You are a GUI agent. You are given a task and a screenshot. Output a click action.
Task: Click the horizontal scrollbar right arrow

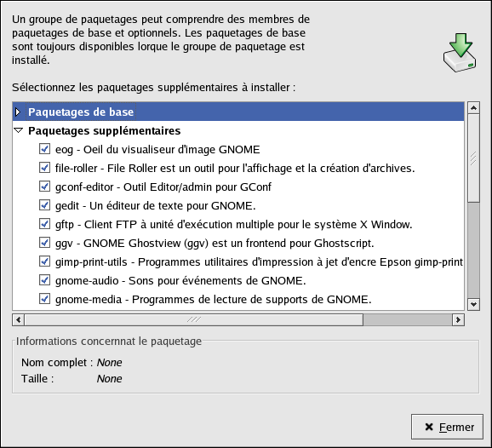[458, 319]
